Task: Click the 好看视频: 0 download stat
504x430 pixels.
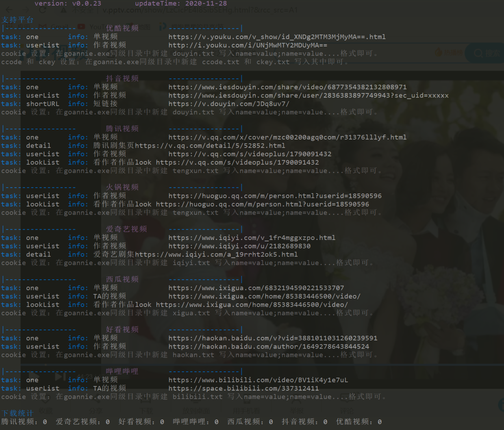Action: tap(141, 422)
